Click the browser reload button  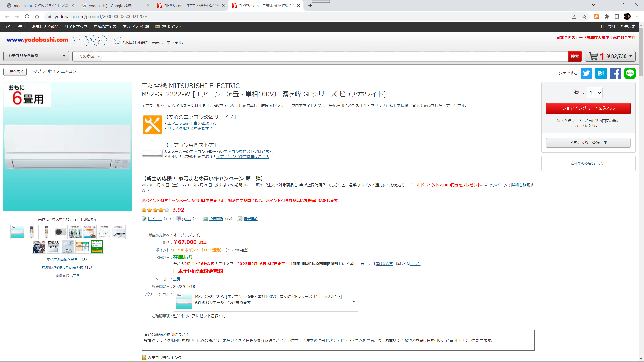coord(27,17)
